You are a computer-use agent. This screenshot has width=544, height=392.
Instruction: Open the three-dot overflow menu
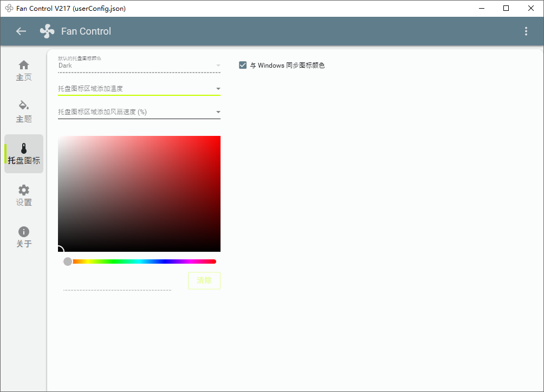(x=526, y=31)
